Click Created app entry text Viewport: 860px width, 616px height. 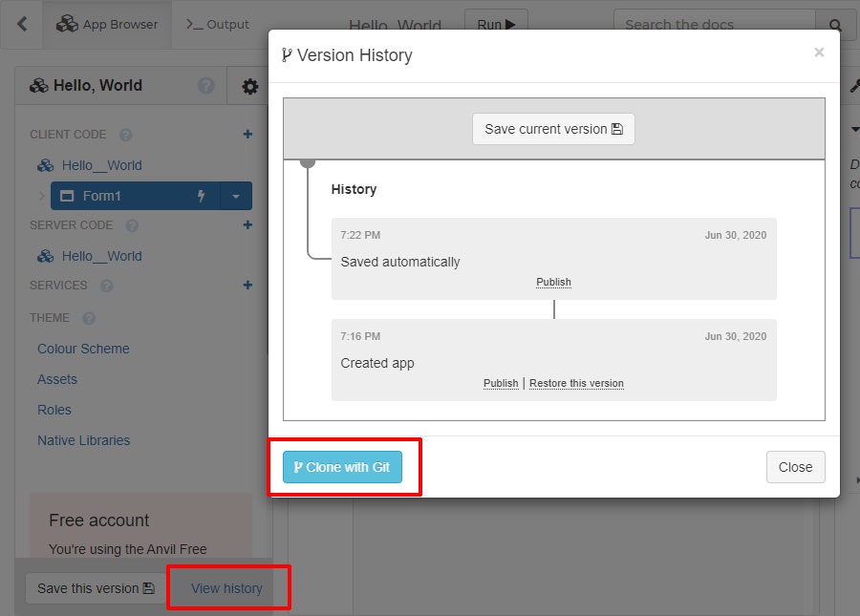(377, 363)
